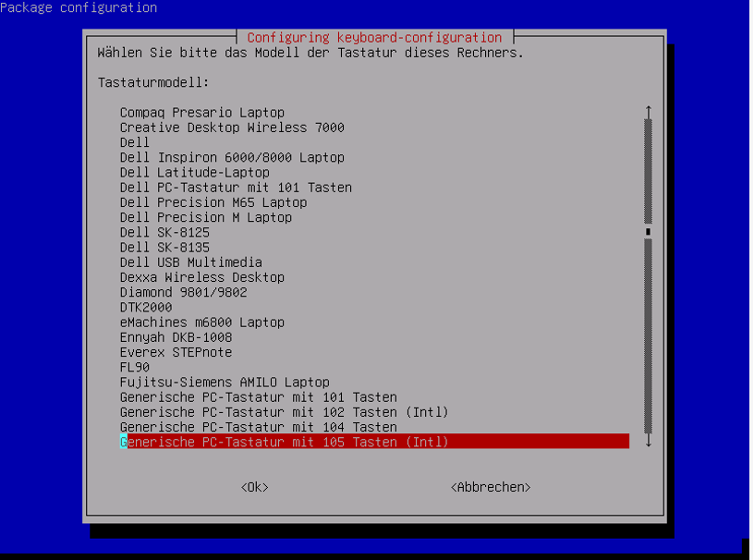
Task: Choose Dell PC-Tastatur mit 101 Tasten
Action: [x=236, y=188]
